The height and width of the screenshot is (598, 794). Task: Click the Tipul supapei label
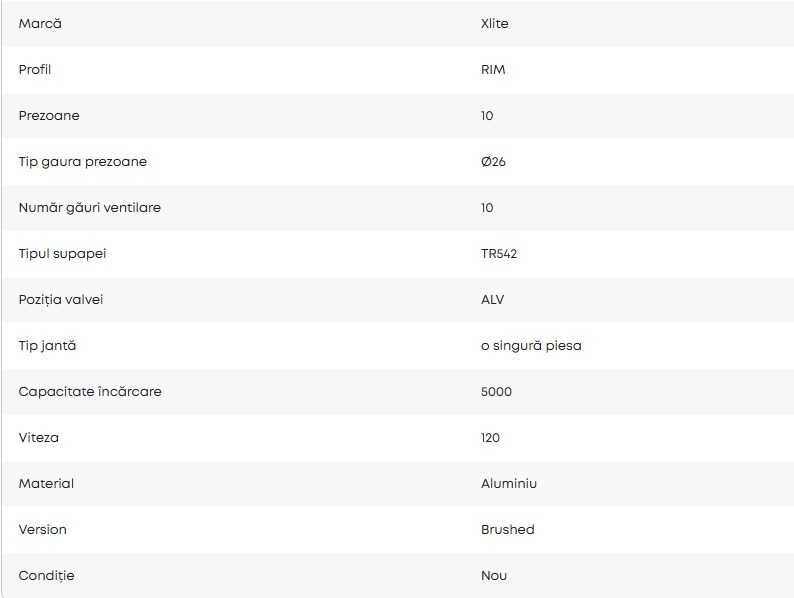62,253
